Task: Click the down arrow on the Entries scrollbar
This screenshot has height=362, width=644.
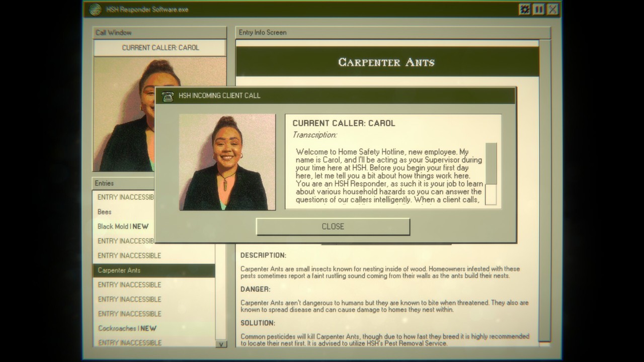Action: tap(222, 344)
